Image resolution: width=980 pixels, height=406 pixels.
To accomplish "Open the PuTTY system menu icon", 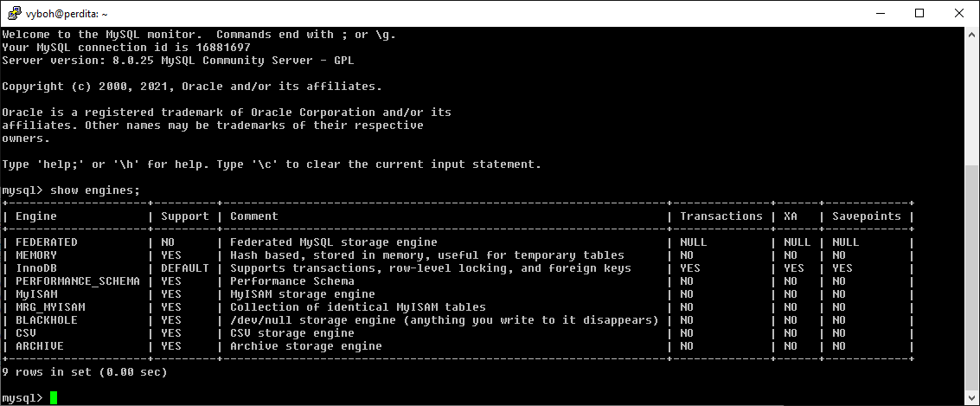I will tap(14, 12).
